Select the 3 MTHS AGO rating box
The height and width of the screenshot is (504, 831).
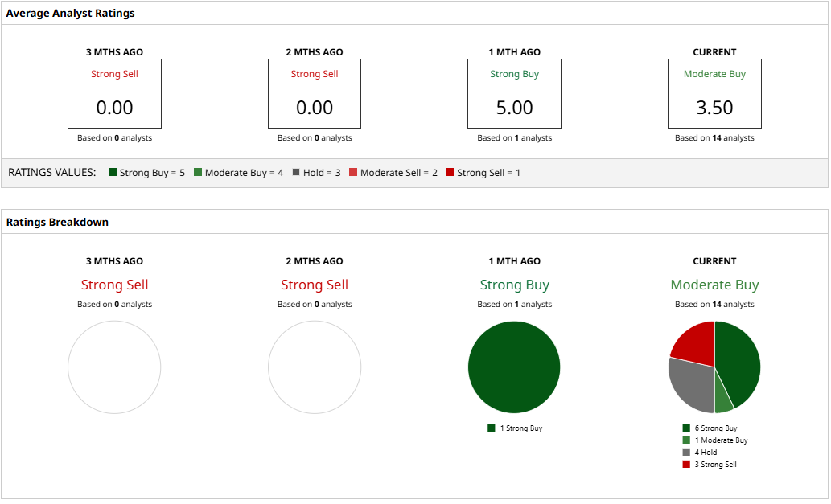114,94
